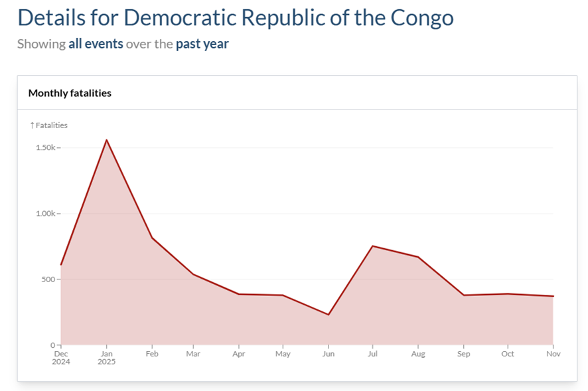This screenshot has width=588, height=391.
Task: Open the "past year" time range dropdown
Action: [202, 44]
